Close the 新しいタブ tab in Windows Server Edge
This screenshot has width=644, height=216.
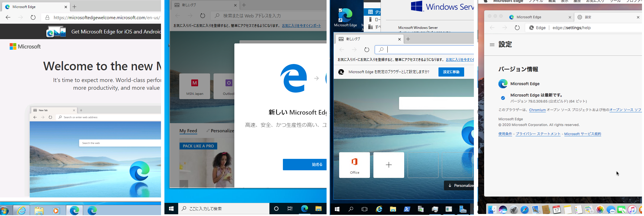tap(399, 39)
